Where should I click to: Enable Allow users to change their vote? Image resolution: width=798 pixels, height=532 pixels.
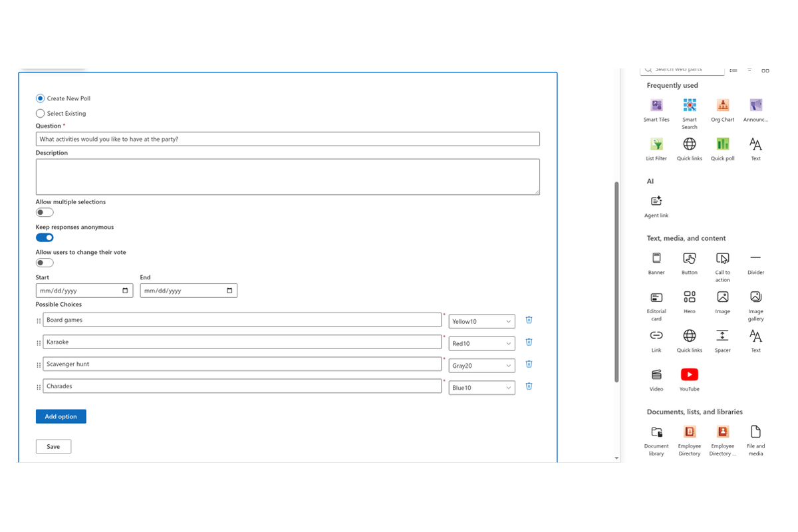coord(45,263)
